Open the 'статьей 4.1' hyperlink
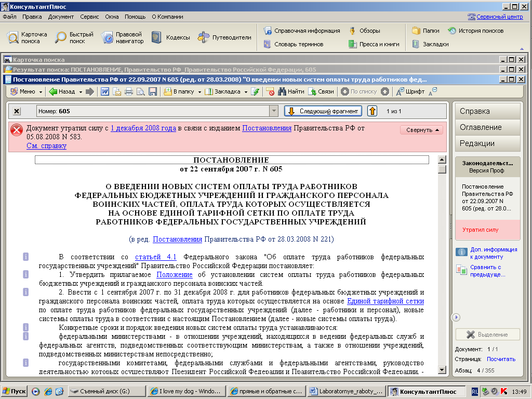Image resolution: width=532 pixels, height=399 pixels. tap(156, 257)
